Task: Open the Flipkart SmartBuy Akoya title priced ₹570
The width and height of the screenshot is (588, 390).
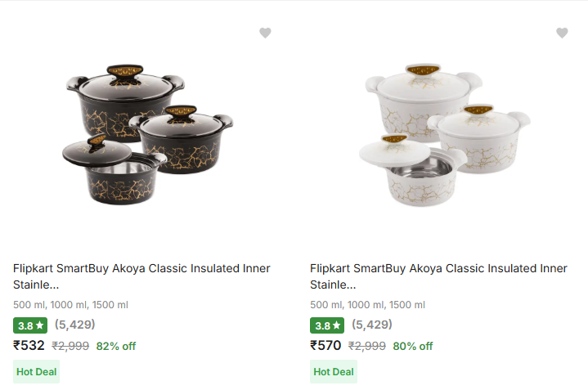Action: 438,276
